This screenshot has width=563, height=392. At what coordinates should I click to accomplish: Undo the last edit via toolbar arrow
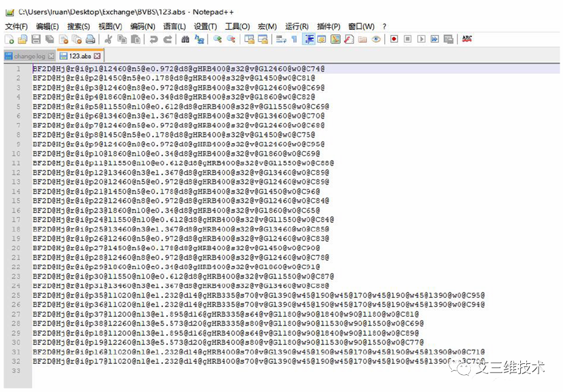tap(154, 39)
